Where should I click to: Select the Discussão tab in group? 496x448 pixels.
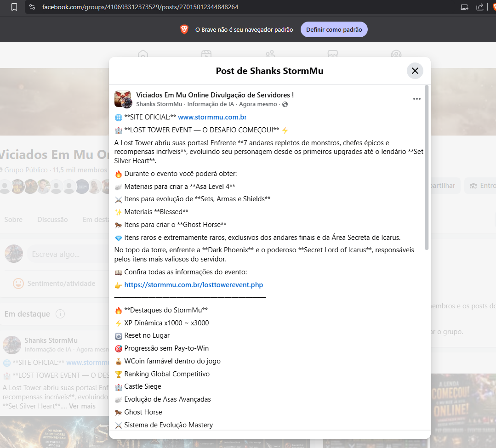[52, 220]
